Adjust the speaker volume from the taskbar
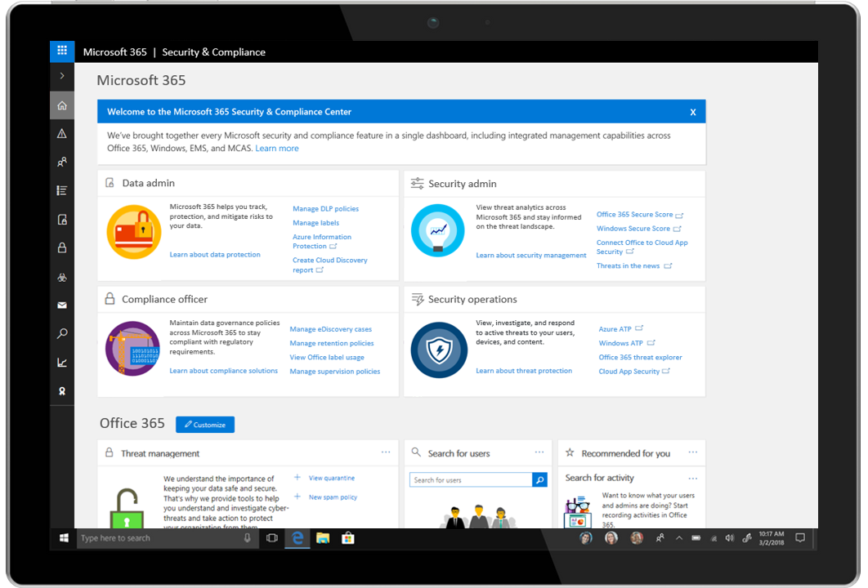Image resolution: width=868 pixels, height=588 pixels. 729,538
